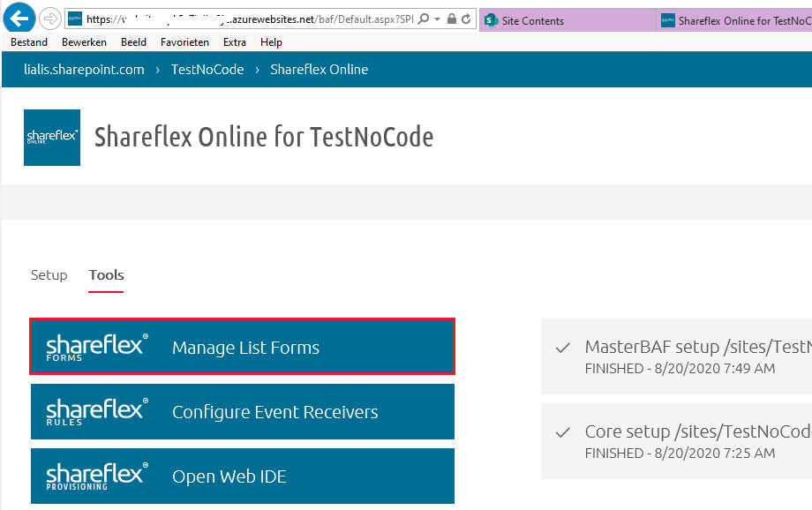This screenshot has height=510, width=812.
Task: Click the Core setup checkmark icon
Action: (x=563, y=432)
